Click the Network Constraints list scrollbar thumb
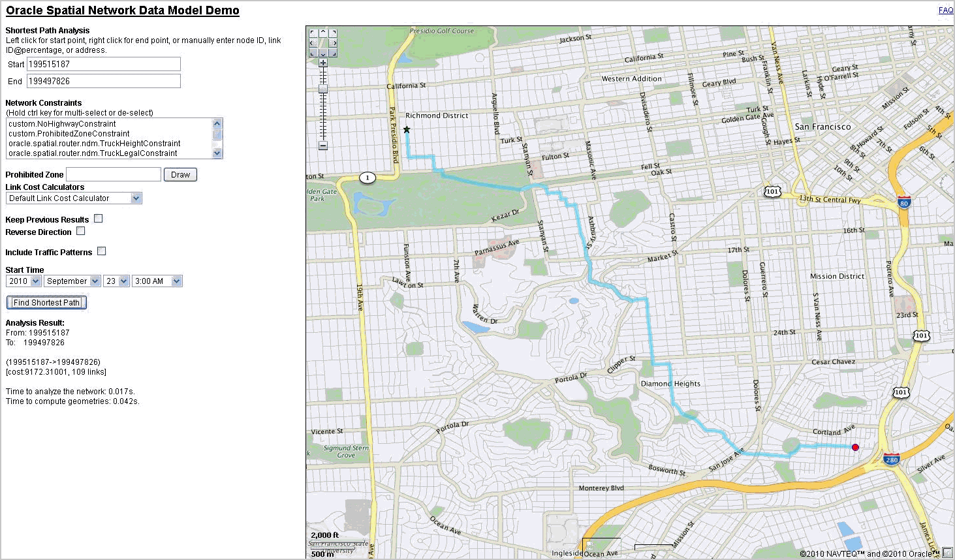The image size is (955, 560). click(217, 134)
